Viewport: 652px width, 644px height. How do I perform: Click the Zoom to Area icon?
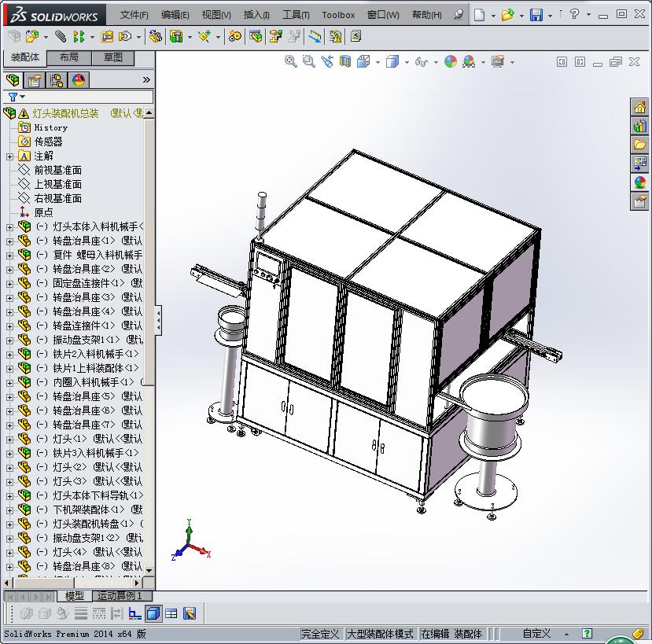[x=308, y=61]
